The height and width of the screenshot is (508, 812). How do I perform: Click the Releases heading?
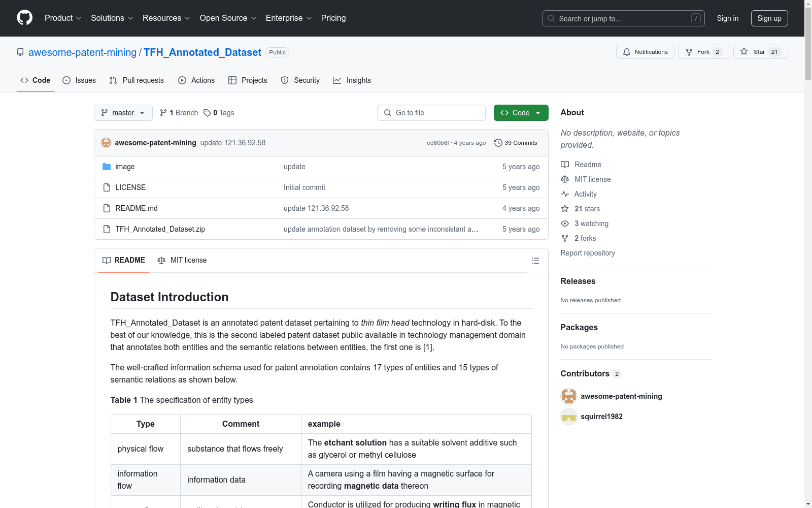(578, 281)
